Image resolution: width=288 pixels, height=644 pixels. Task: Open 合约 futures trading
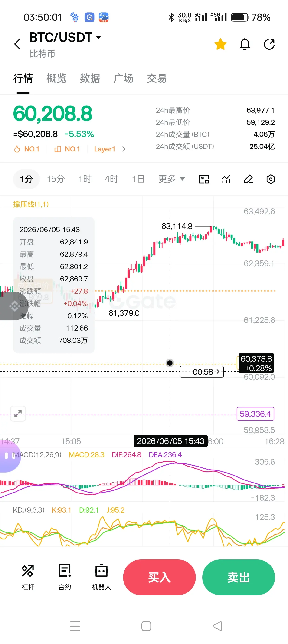(x=65, y=577)
